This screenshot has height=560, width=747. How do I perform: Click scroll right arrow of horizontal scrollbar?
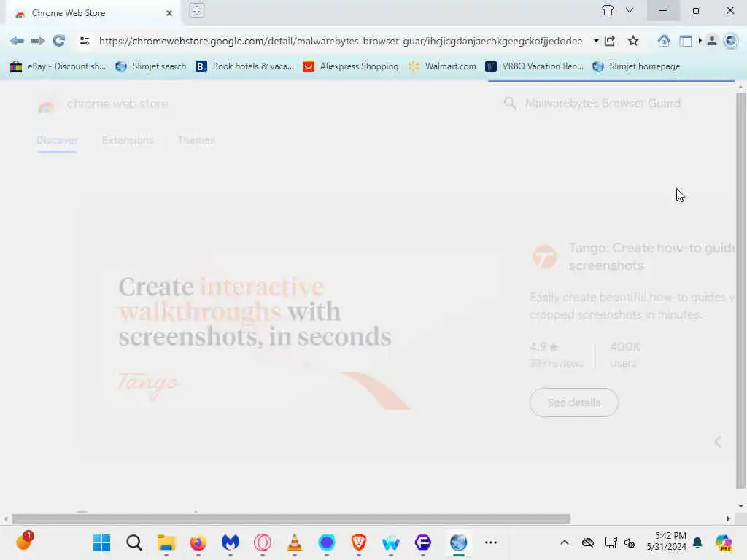point(729,519)
